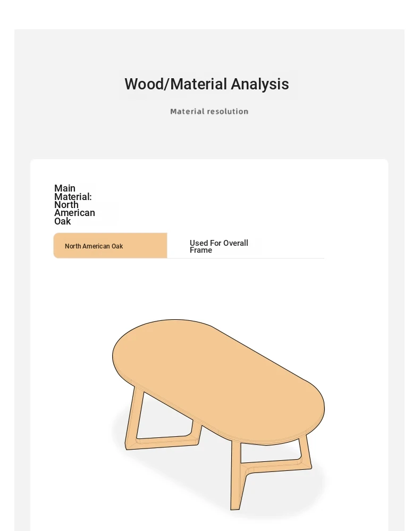Click the North American Oak swatch label
The image size is (420, 531).
point(94,246)
